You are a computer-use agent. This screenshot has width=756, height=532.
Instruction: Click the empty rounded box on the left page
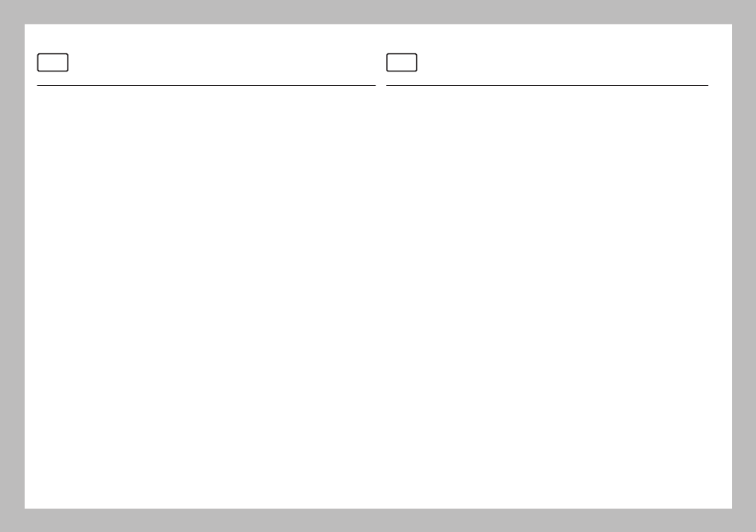(53, 63)
